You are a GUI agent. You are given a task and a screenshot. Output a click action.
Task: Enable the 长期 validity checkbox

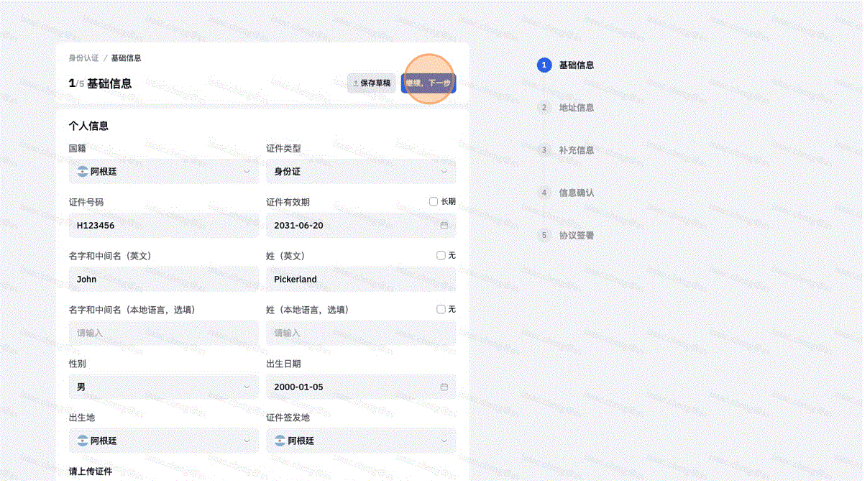433,201
